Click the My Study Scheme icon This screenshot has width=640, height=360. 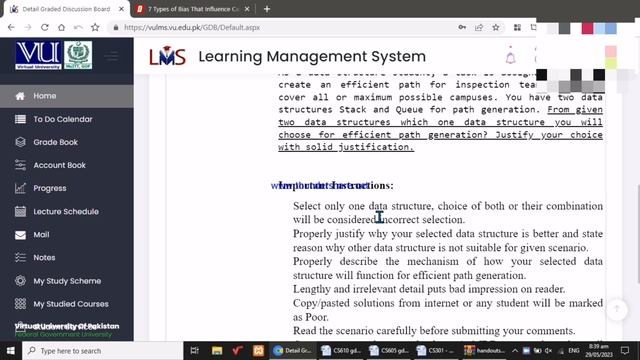click(x=20, y=281)
